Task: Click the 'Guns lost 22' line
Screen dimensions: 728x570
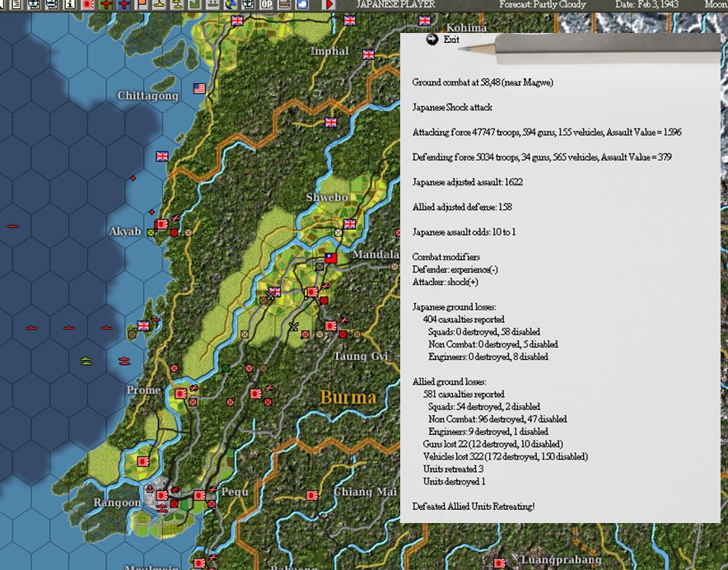Action: click(x=492, y=444)
